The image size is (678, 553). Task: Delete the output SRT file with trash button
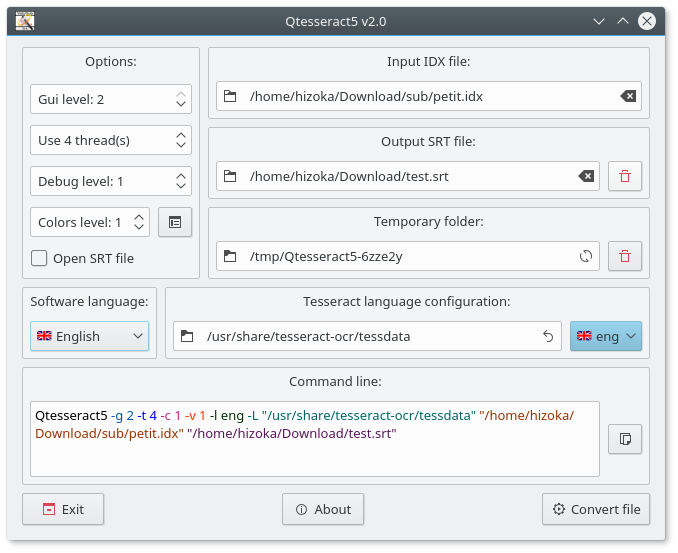pos(625,176)
